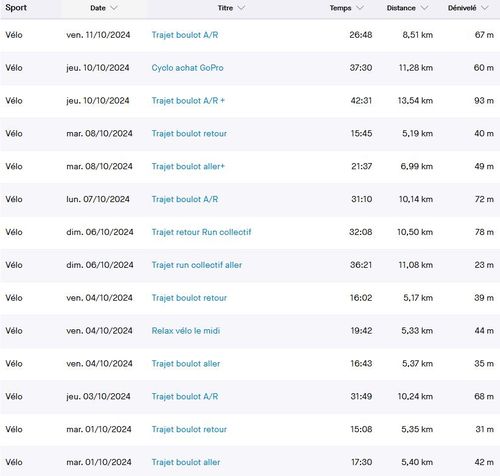Sort by Titre column chevron
The height and width of the screenshot is (476, 500).
coord(241,8)
